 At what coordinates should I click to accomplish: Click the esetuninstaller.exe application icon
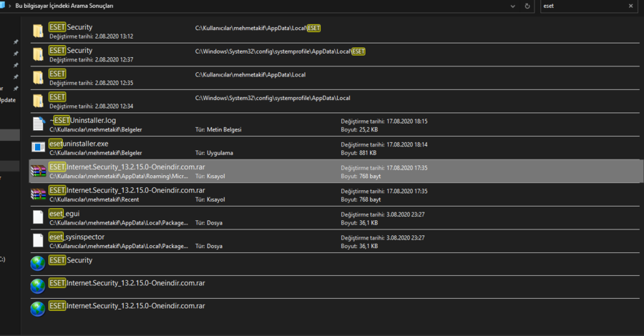pos(38,147)
